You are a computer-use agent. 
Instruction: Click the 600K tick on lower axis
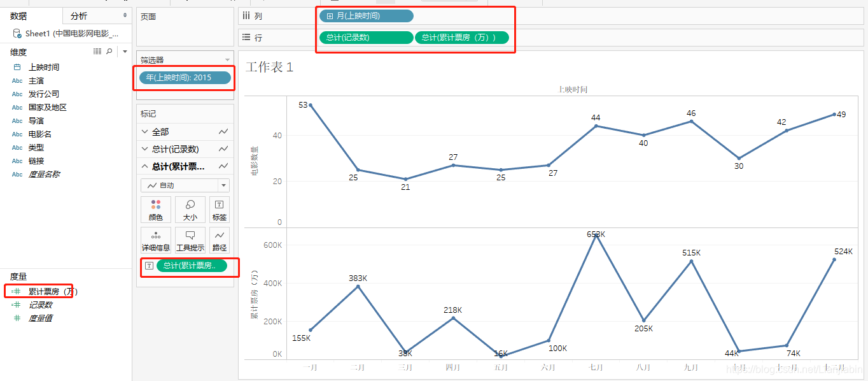(x=272, y=245)
